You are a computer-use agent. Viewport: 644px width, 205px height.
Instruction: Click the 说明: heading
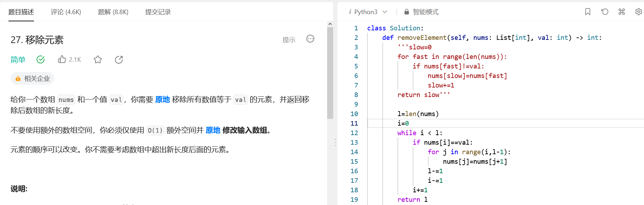19,189
